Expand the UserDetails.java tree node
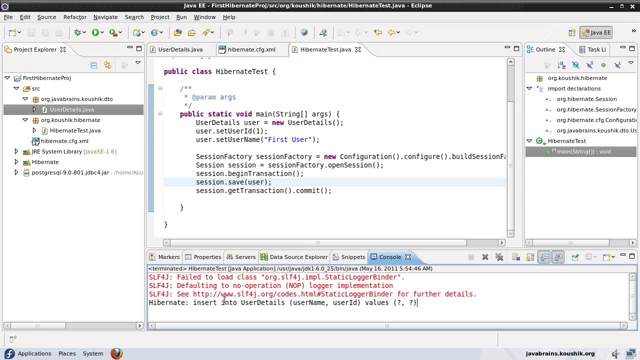Screen dimensions: 640x360 (x=34, y=109)
